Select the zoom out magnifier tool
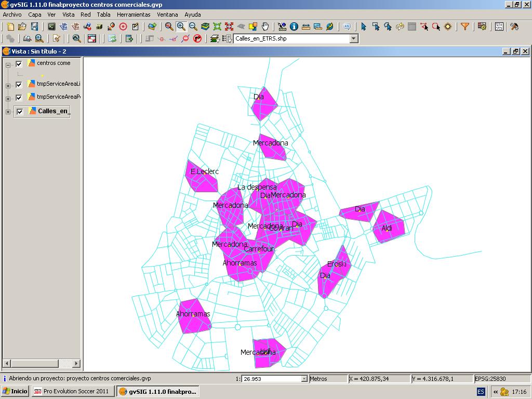The image size is (532, 399). tap(193, 26)
